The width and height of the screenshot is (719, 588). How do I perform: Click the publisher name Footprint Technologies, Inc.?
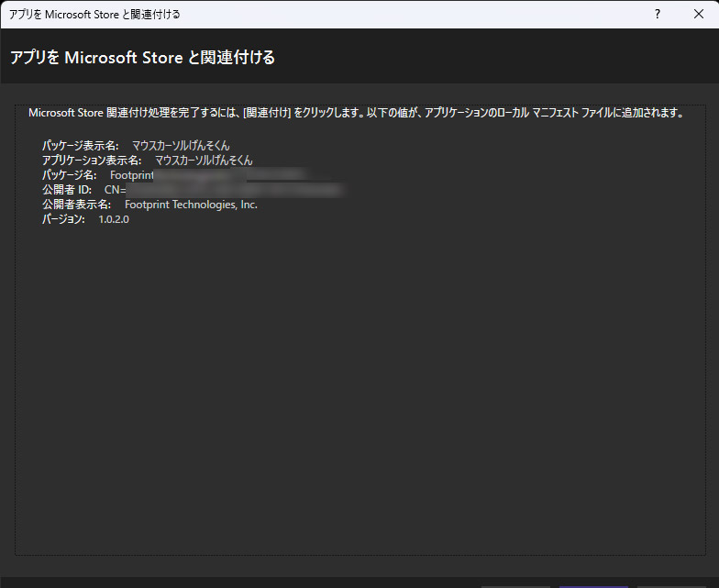(191, 205)
